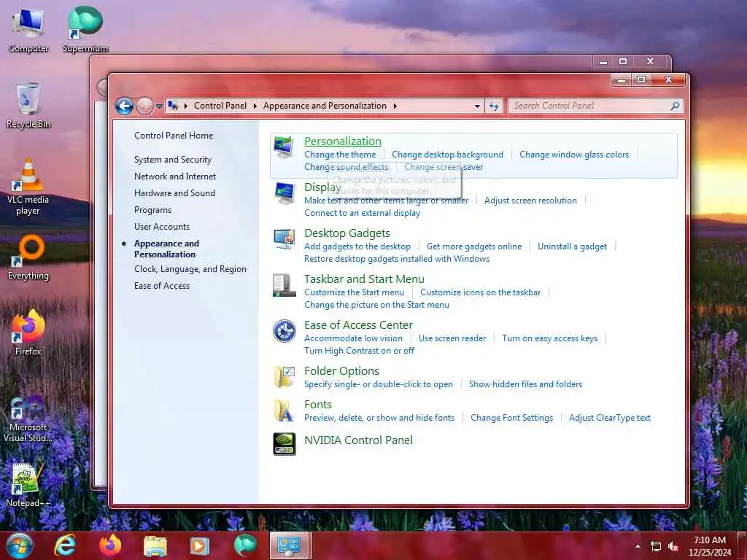Open Windows Media Player on the taskbar
Screen dimensions: 747x560
(x=200, y=546)
